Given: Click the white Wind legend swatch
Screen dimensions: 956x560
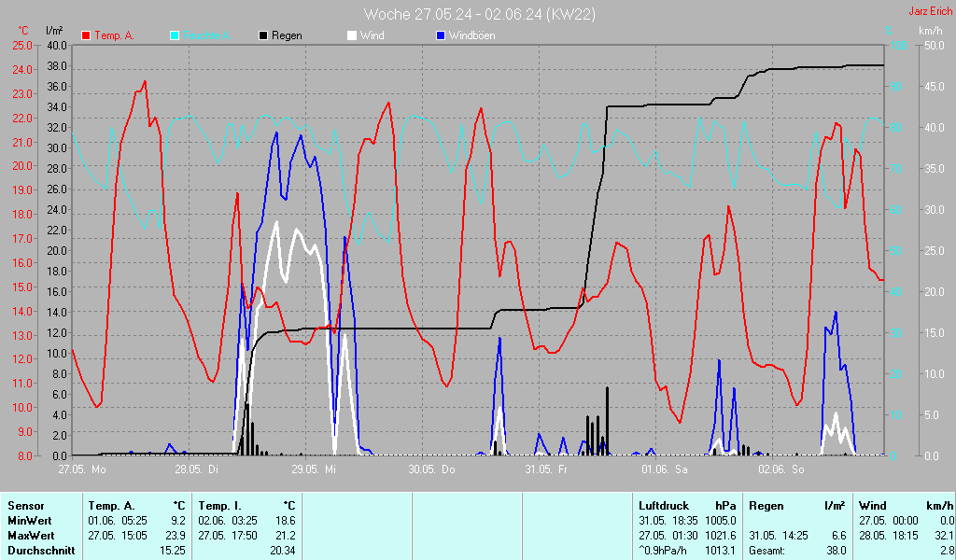Looking at the screenshot, I should click(352, 35).
